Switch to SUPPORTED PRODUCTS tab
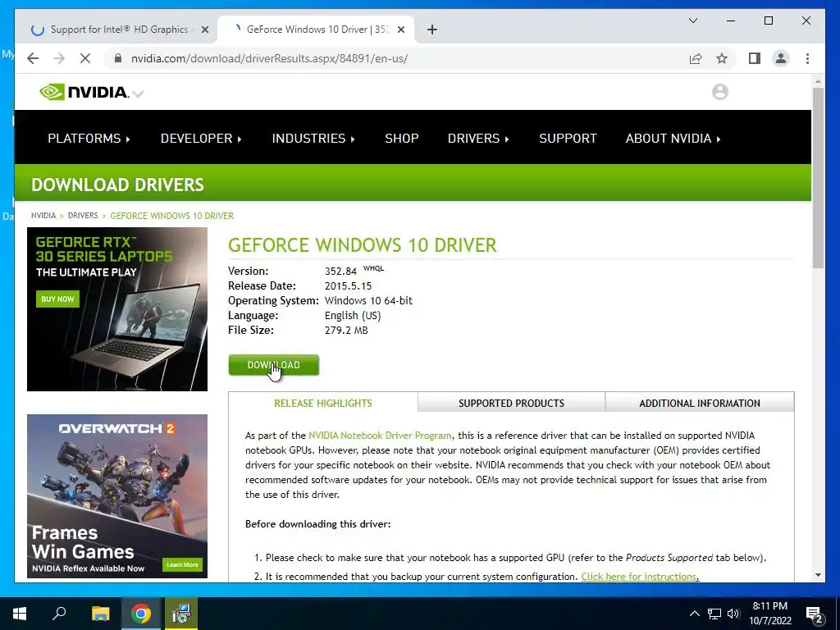This screenshot has width=840, height=630. pos(512,403)
